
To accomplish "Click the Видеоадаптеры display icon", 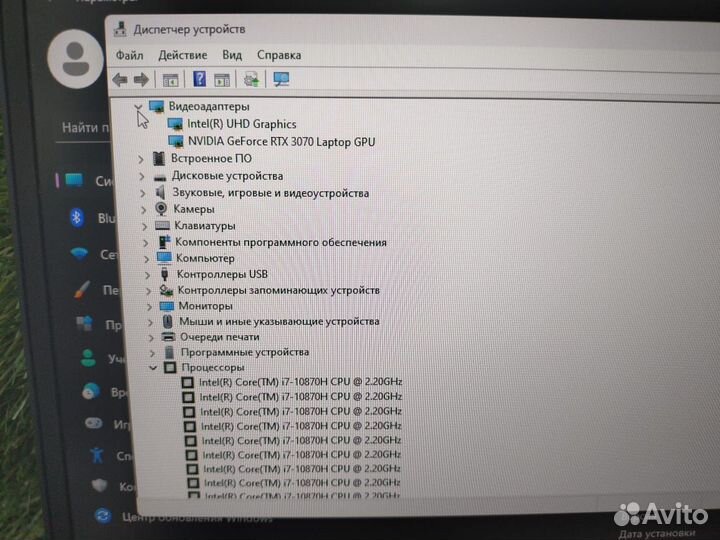I will [157, 107].
